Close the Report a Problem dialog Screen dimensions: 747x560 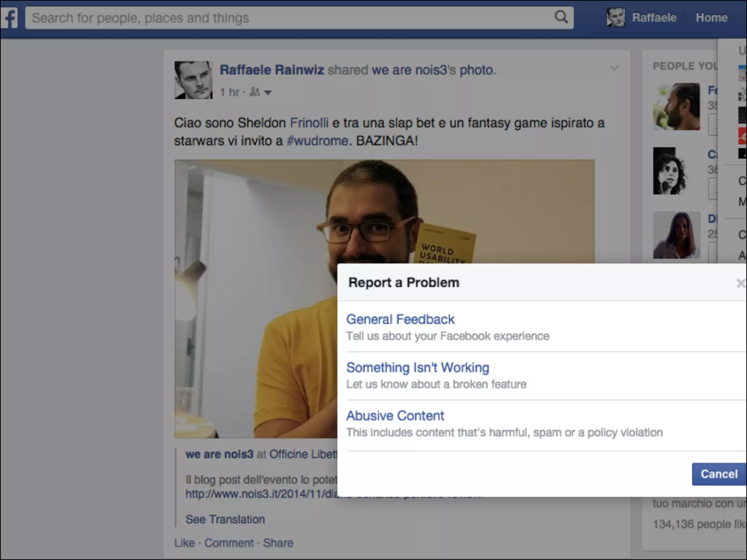tap(740, 283)
